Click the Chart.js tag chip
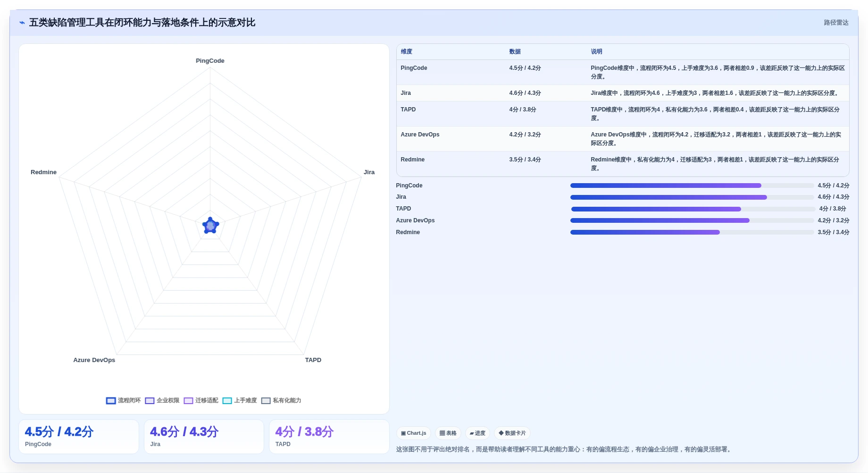 point(414,433)
